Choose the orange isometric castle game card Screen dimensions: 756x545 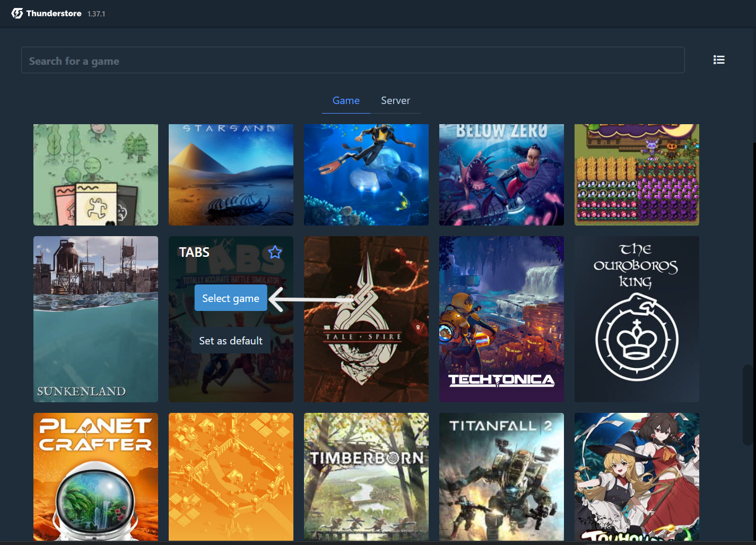click(x=231, y=477)
